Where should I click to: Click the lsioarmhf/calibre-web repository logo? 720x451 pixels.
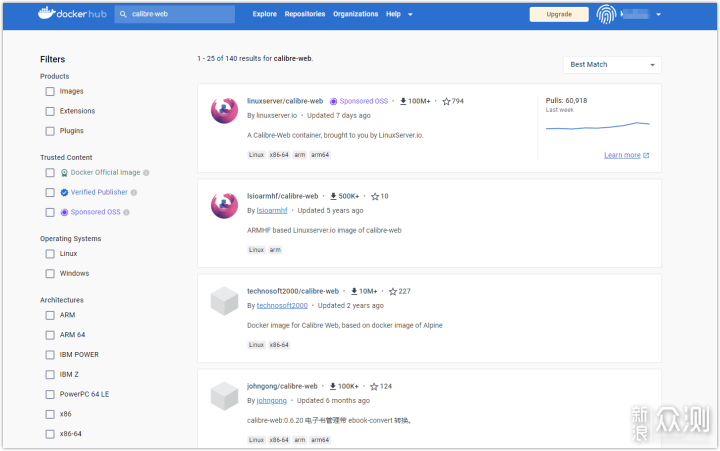point(224,206)
